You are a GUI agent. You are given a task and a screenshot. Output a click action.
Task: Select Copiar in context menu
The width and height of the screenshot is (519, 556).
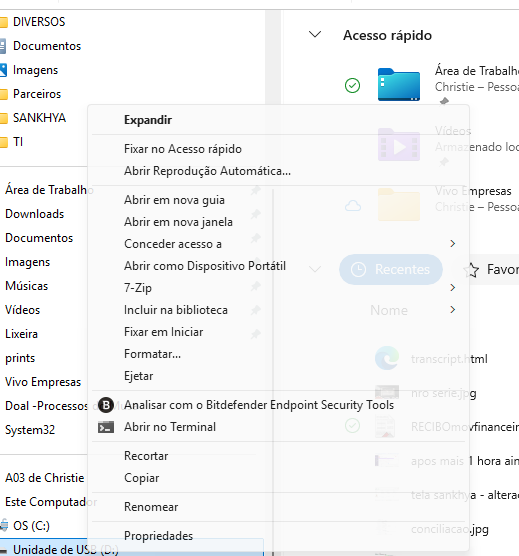(x=141, y=478)
